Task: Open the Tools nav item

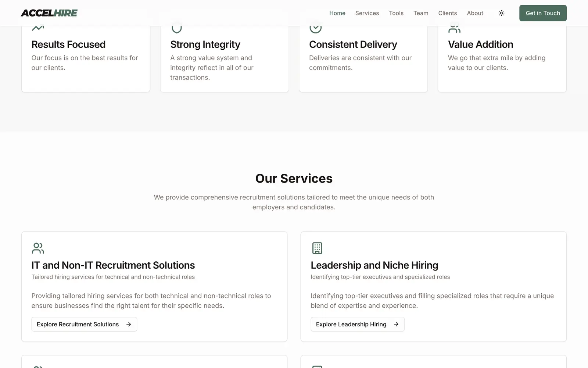Action: 396,13
